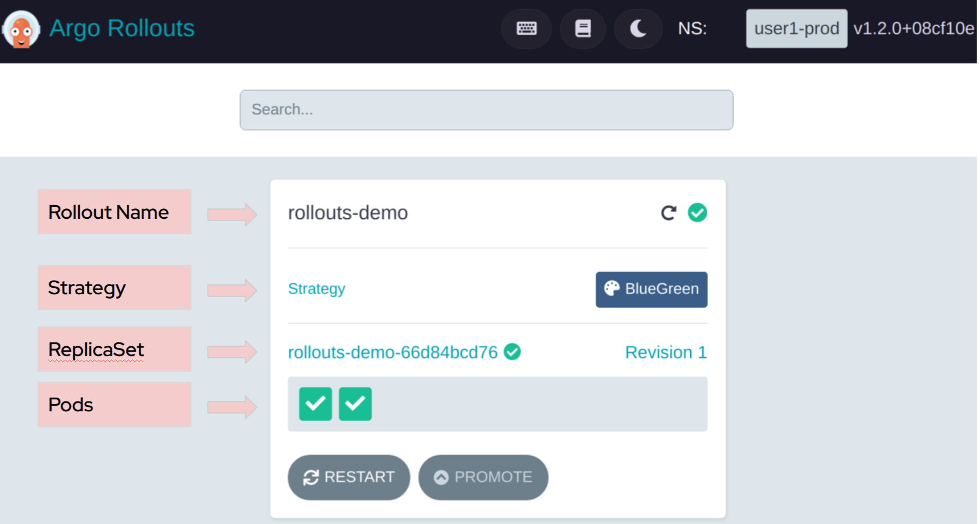Click the first green pod checkmark
The height and width of the screenshot is (524, 980).
316,404
